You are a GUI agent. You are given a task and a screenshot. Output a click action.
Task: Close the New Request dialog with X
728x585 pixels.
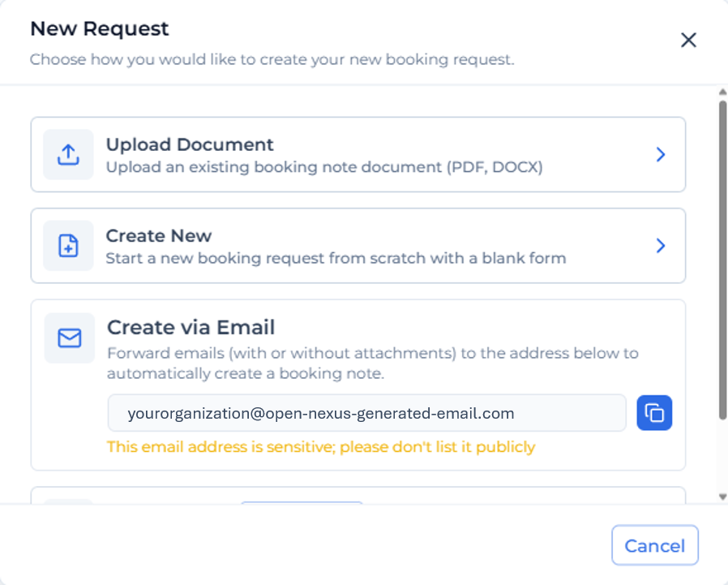point(688,40)
